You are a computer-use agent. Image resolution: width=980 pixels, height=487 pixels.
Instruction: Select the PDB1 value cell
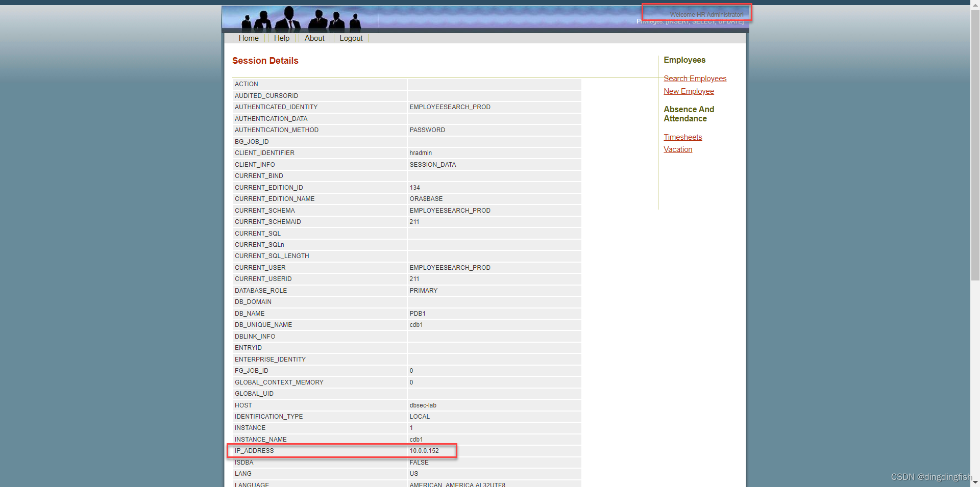pyautogui.click(x=494, y=314)
